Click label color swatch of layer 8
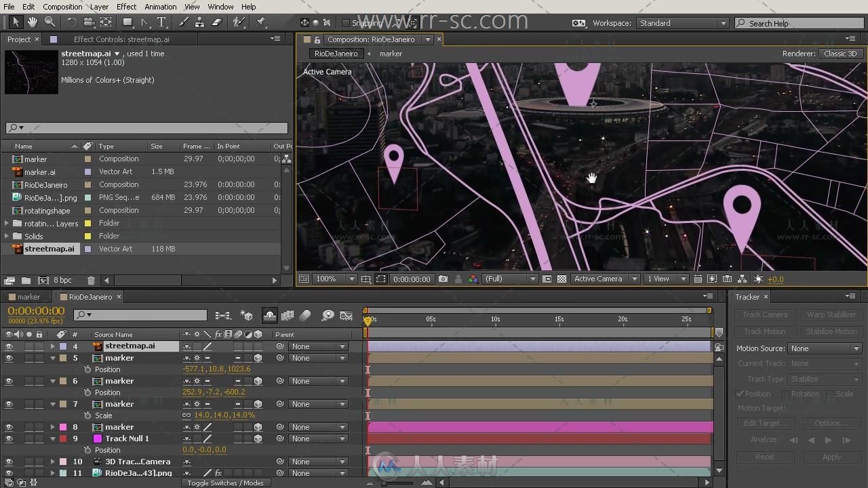This screenshot has width=868, height=488. (63, 427)
